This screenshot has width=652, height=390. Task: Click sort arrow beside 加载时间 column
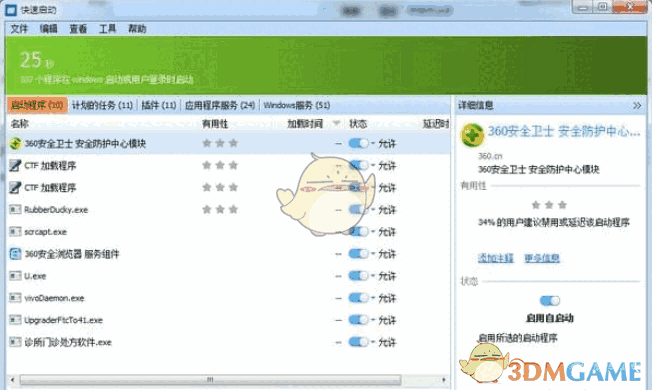click(x=336, y=123)
